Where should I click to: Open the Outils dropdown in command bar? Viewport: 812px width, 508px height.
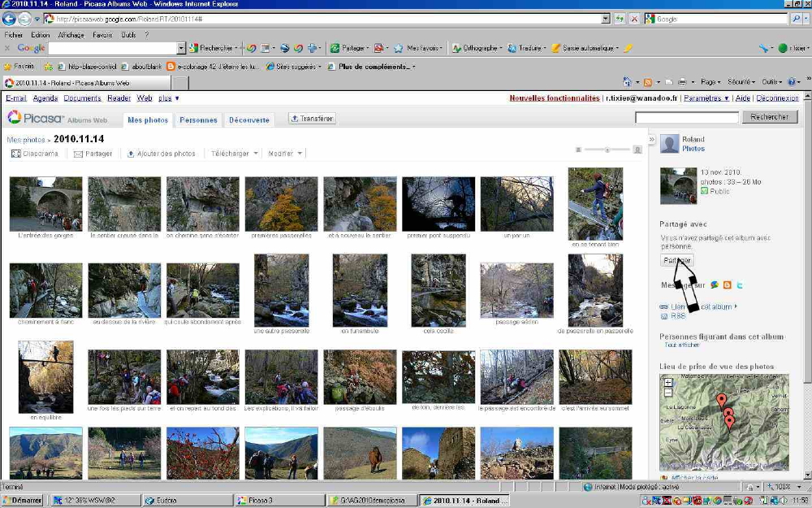tap(771, 82)
